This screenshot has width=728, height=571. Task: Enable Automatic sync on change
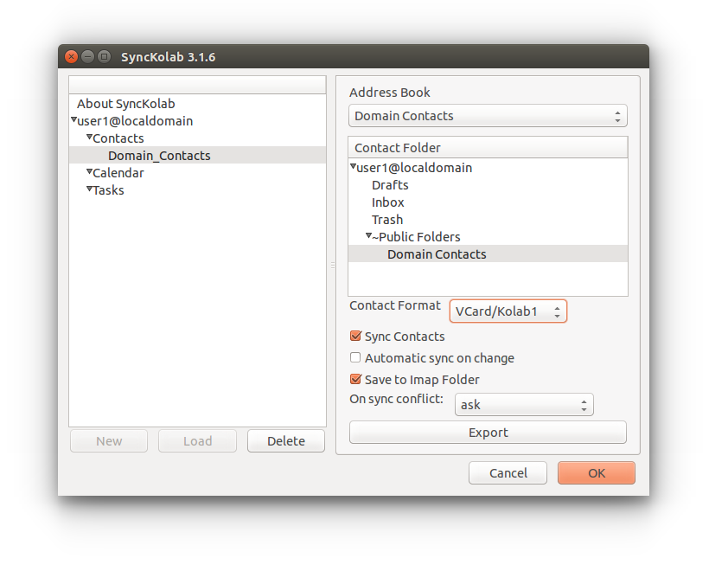(355, 358)
